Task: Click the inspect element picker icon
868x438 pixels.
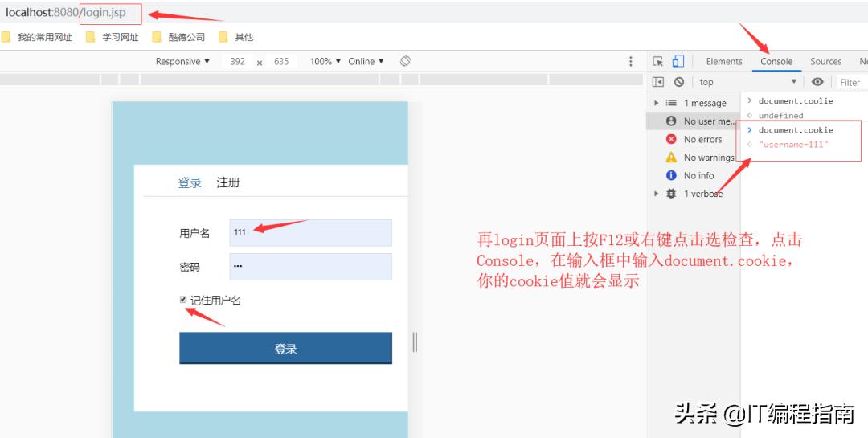Action: pyautogui.click(x=657, y=61)
